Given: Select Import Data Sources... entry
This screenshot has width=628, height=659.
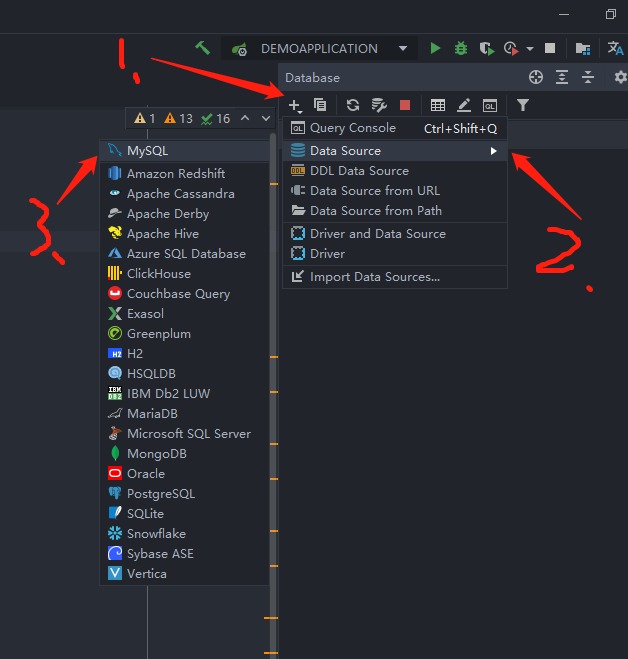Looking at the screenshot, I should tap(395, 277).
